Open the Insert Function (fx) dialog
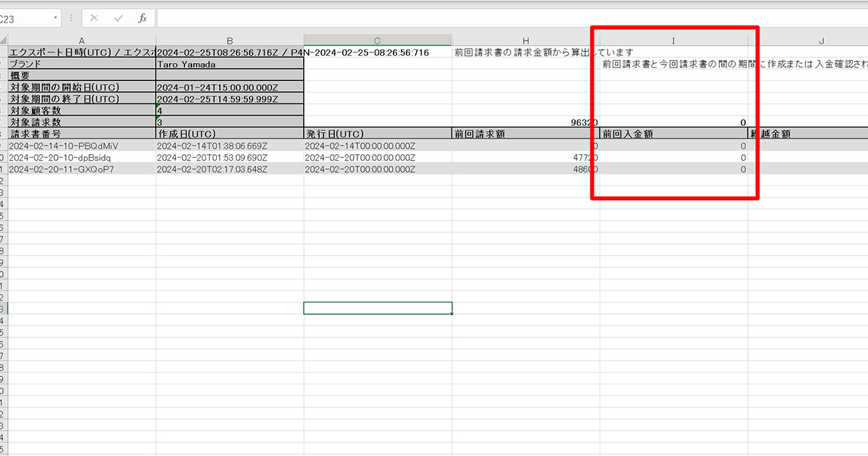This screenshot has width=868, height=456. coord(142,18)
